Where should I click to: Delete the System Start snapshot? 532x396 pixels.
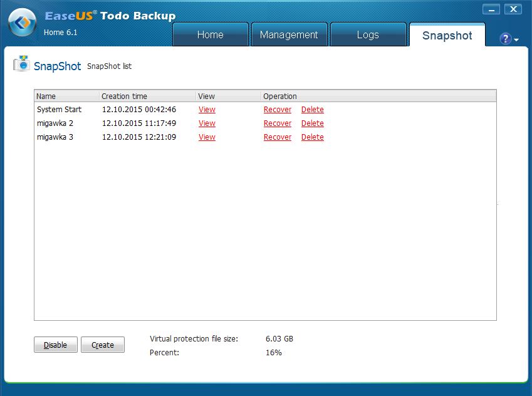pyautogui.click(x=313, y=110)
